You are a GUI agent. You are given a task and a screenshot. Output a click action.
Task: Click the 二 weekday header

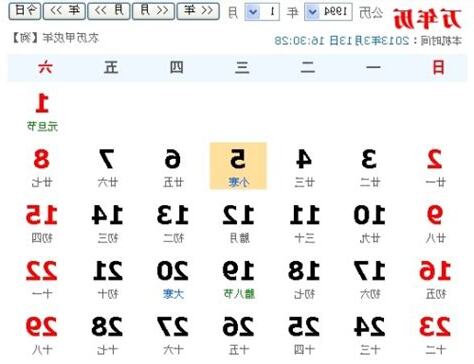[307, 67]
